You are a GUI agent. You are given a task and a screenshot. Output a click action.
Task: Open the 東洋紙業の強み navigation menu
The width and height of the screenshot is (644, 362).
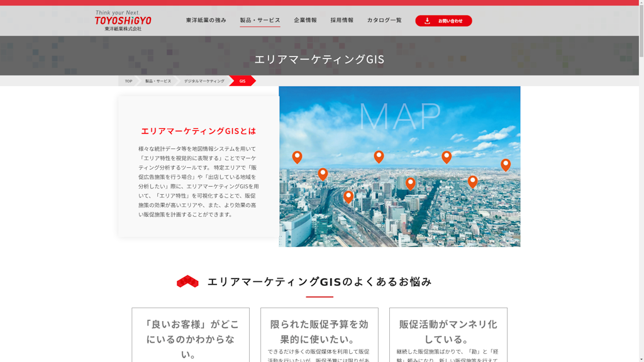pyautogui.click(x=206, y=20)
